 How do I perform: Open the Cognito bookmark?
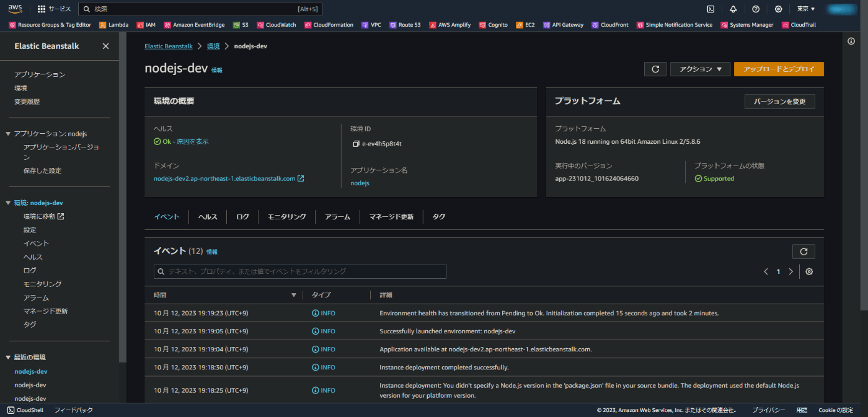[x=493, y=25]
